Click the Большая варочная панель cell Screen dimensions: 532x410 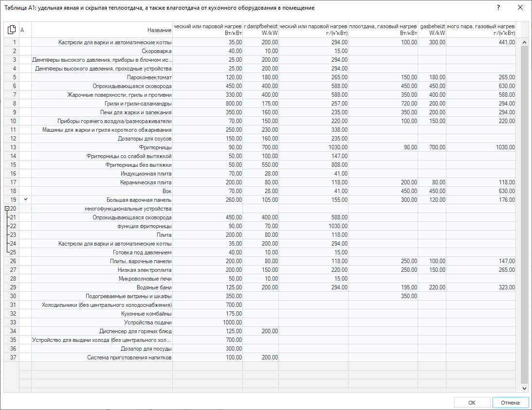click(x=102, y=200)
